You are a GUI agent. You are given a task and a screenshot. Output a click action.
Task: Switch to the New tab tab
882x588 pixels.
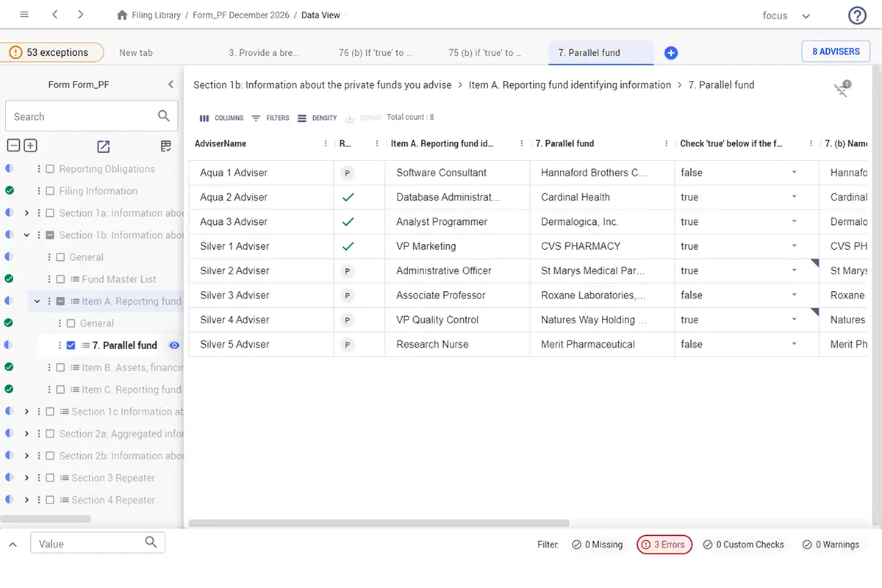136,53
